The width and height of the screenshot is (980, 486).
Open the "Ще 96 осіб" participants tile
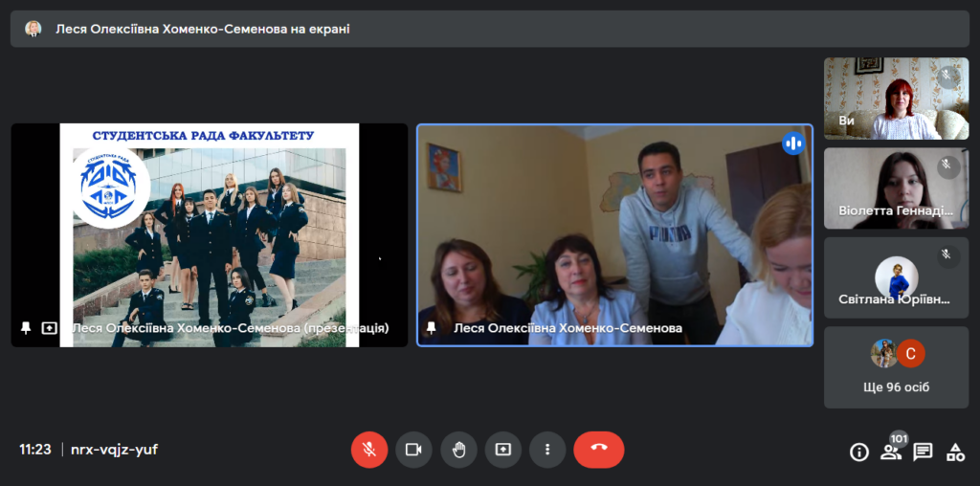(896, 368)
